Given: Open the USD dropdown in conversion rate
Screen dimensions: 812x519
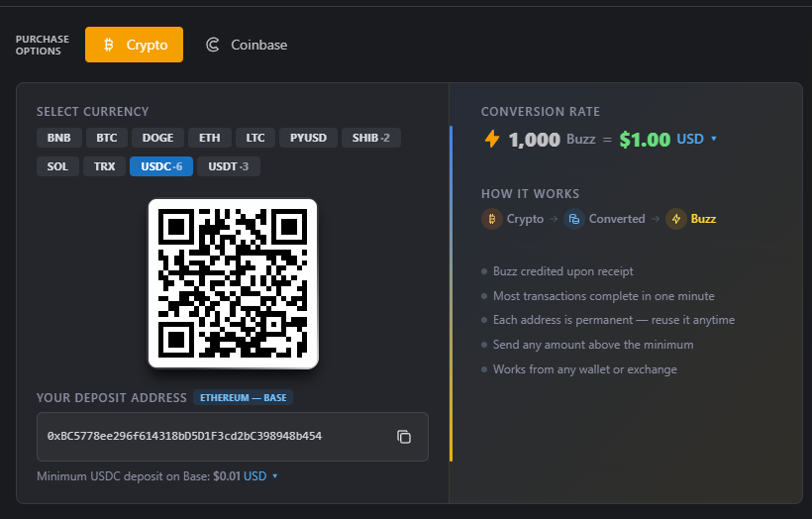Looking at the screenshot, I should click(697, 140).
